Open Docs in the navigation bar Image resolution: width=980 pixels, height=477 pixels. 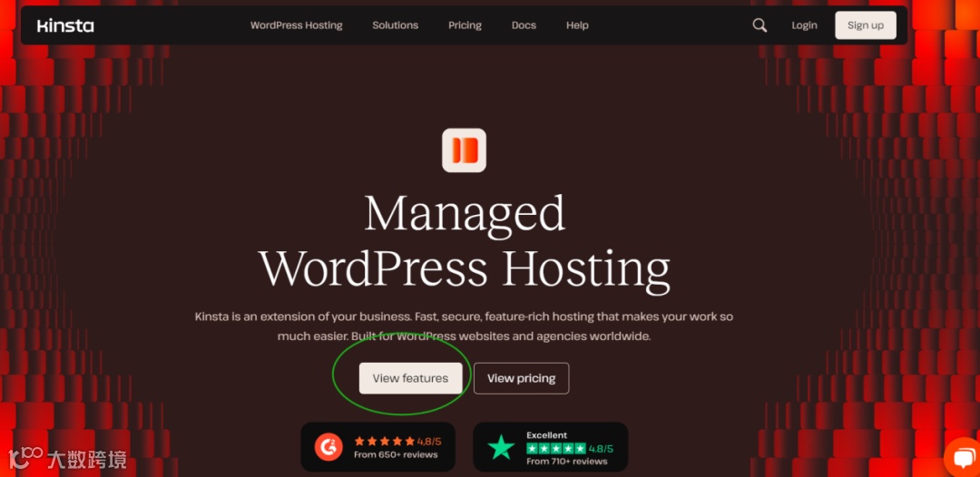tap(524, 25)
